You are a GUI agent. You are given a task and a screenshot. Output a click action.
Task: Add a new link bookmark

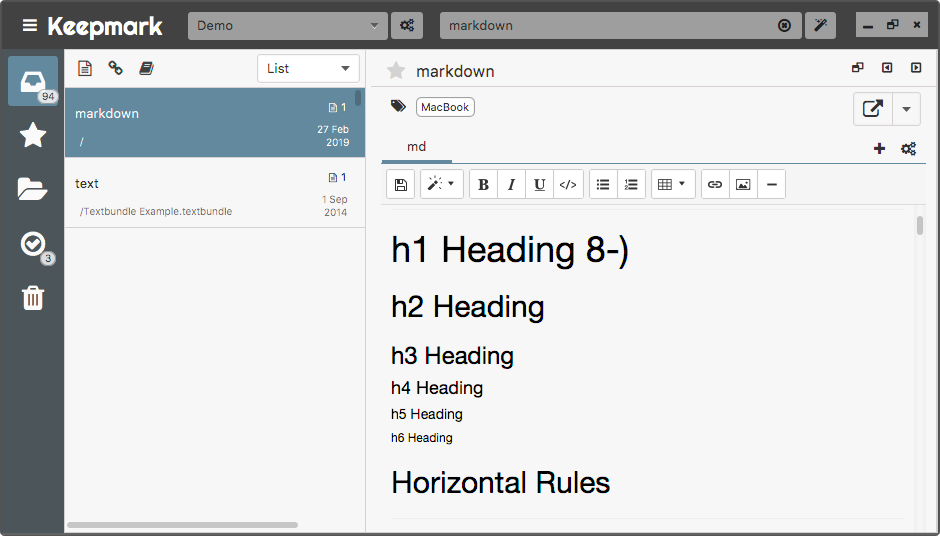pos(116,68)
